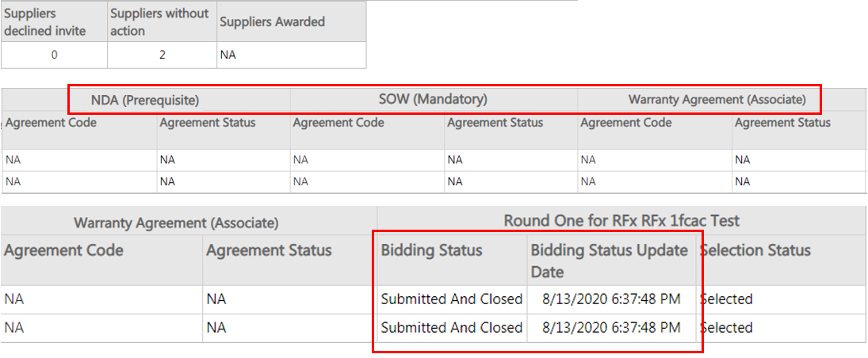The width and height of the screenshot is (868, 358).
Task: Click the Bidding Status Update Date header
Action: 609,261
